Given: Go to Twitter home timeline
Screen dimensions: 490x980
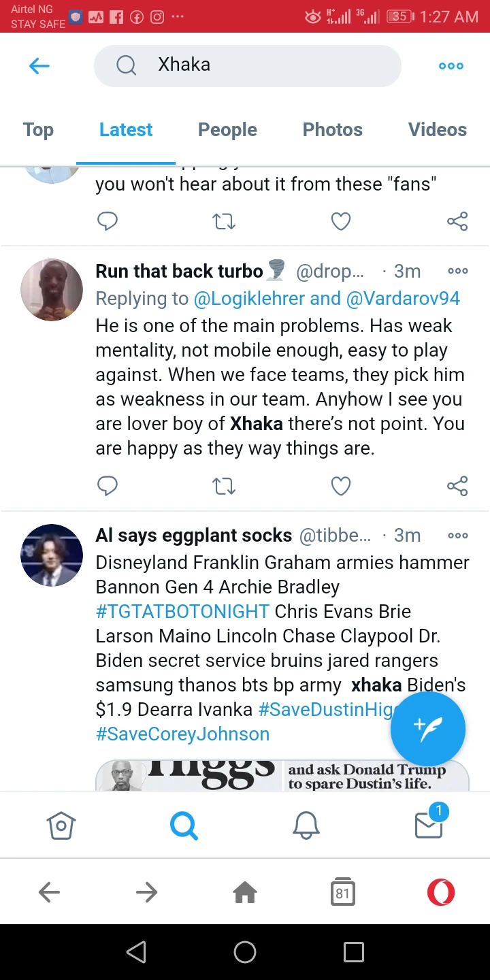Looking at the screenshot, I should (61, 826).
